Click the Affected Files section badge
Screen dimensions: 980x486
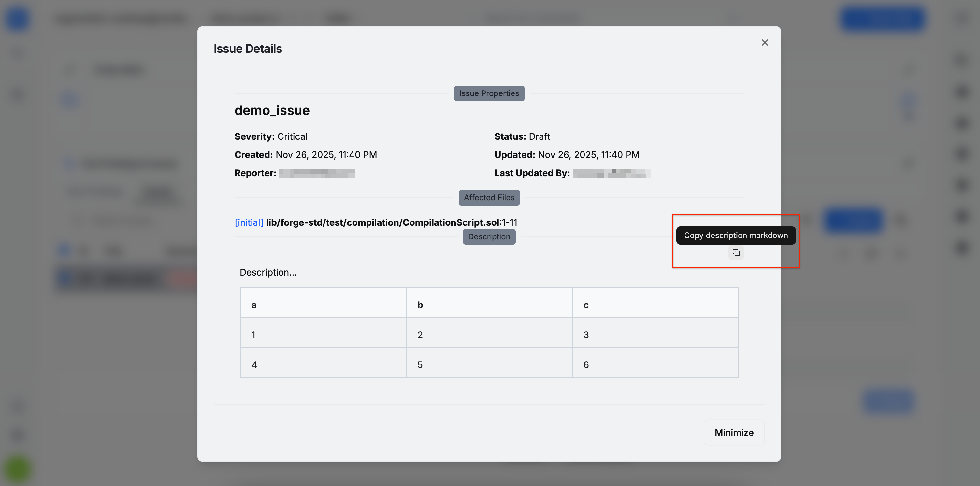tap(489, 198)
